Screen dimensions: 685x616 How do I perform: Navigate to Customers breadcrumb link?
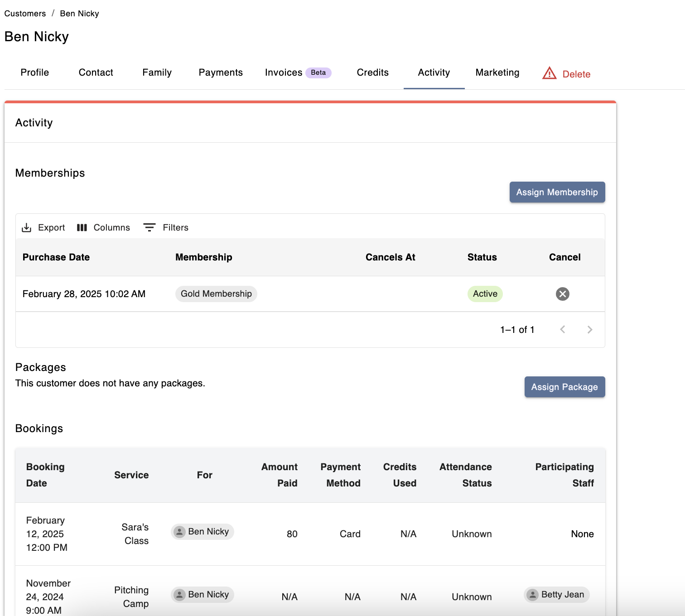25,14
